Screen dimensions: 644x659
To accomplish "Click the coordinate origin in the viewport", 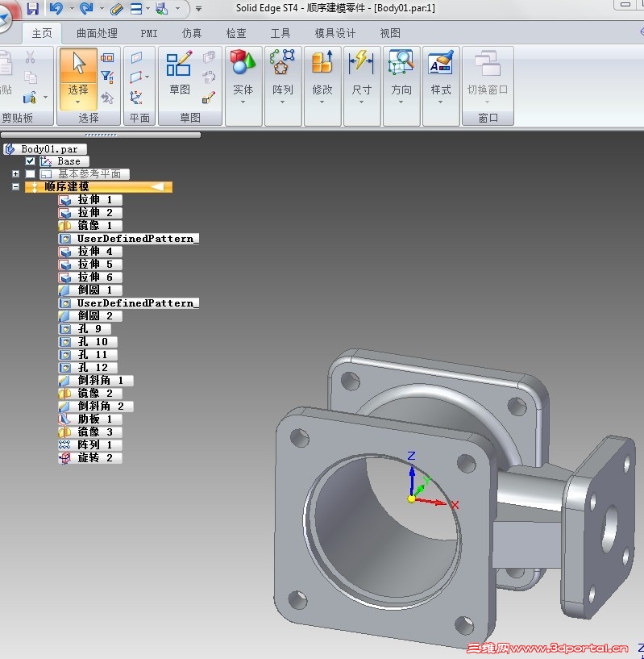I will 411,499.
